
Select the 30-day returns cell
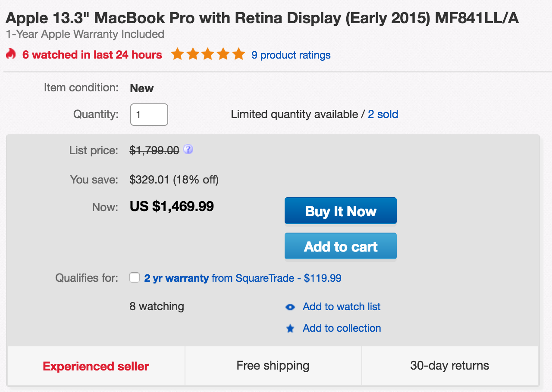click(x=450, y=366)
